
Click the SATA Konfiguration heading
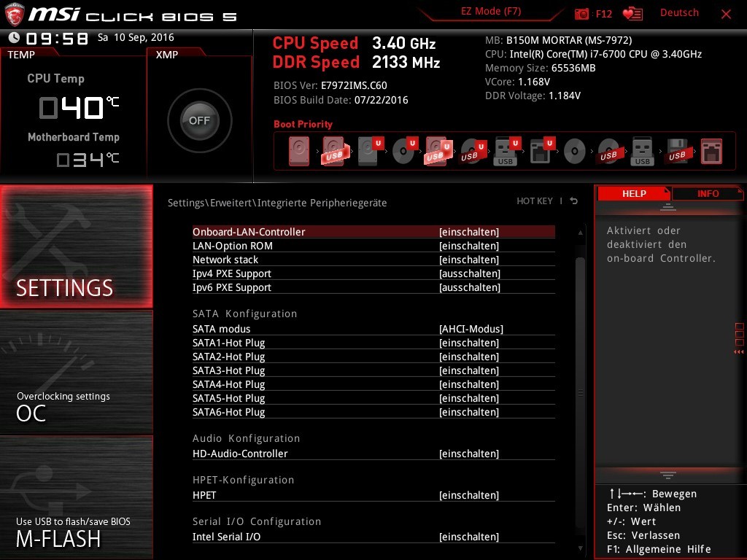[244, 314]
